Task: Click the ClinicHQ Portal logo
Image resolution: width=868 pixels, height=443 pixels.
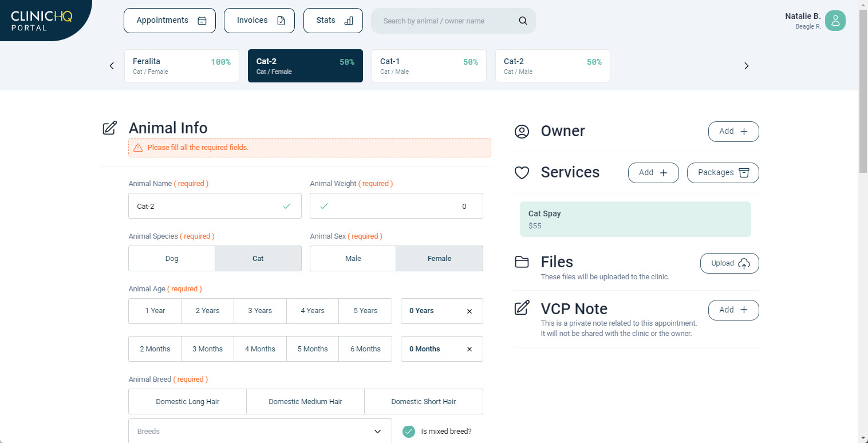Action: click(x=41, y=20)
